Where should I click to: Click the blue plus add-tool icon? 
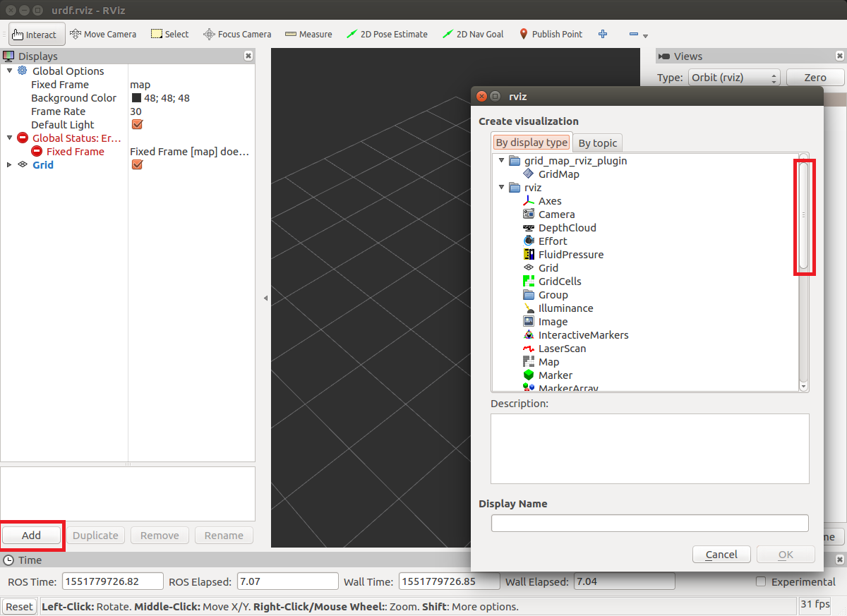click(x=603, y=34)
